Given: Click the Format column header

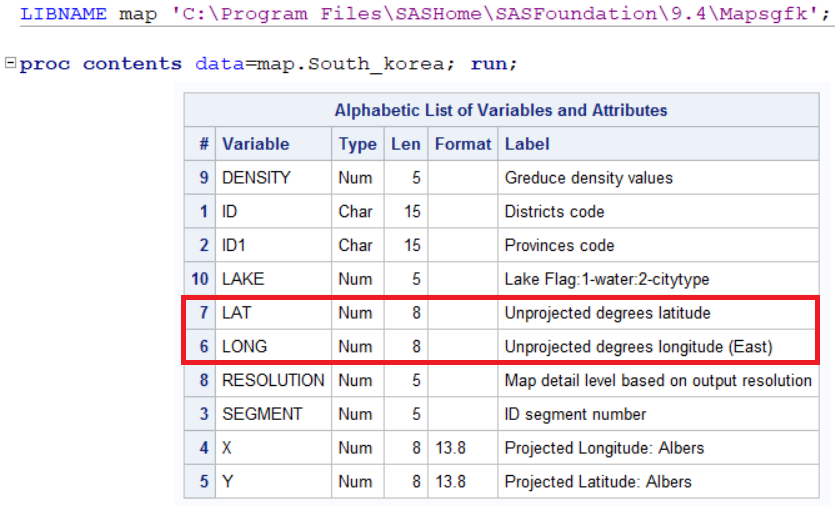Looking at the screenshot, I should 463,144.
